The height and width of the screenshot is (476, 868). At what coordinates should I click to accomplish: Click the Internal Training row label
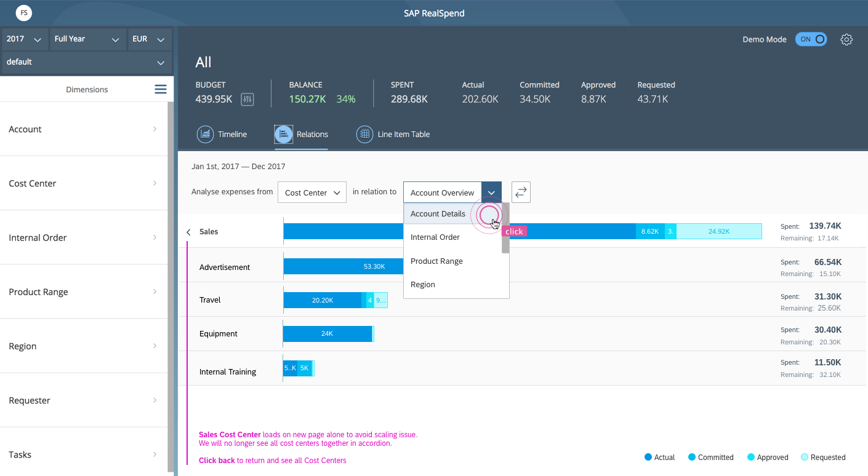click(228, 372)
